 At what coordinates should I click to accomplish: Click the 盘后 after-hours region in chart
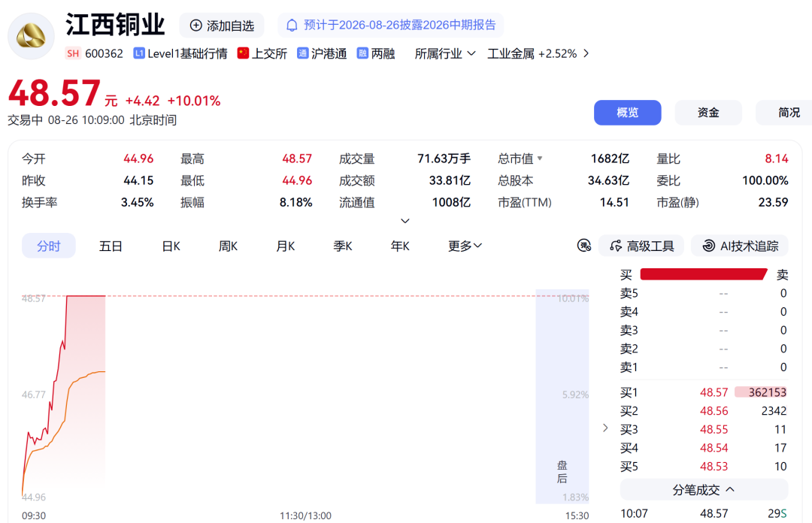[x=562, y=396]
